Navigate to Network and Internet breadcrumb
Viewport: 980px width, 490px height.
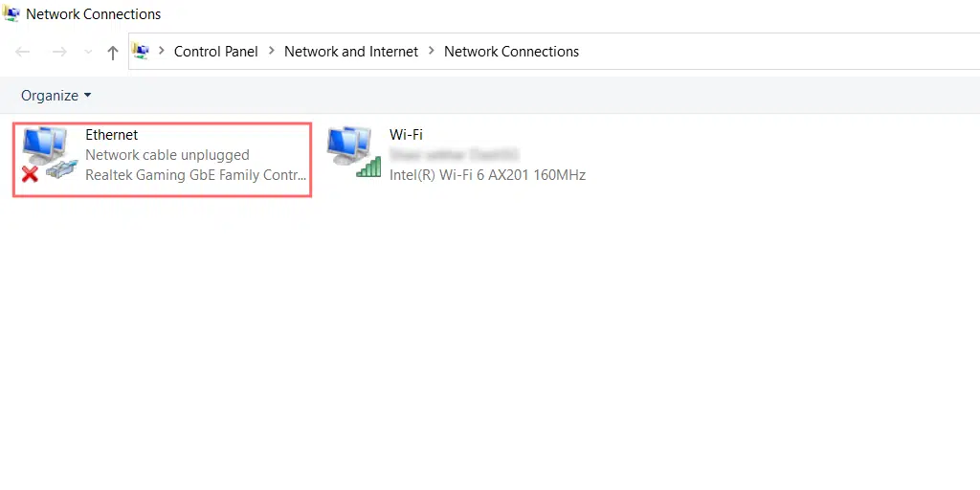[x=351, y=52]
